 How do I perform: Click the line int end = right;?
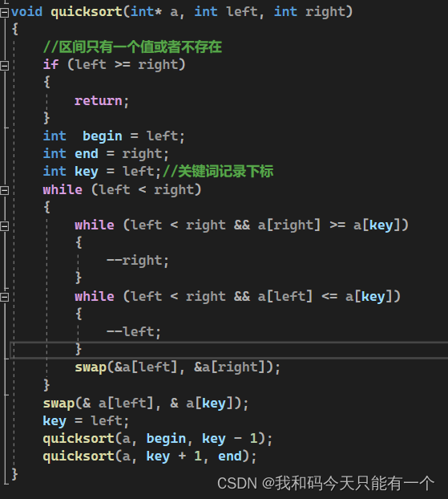[106, 154]
